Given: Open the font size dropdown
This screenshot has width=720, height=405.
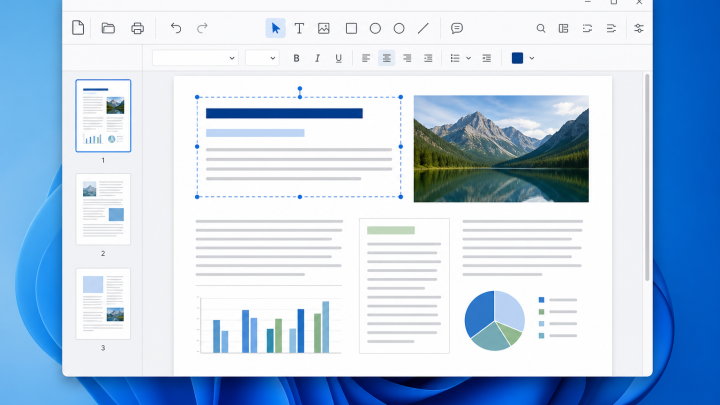Looking at the screenshot, I should [262, 58].
